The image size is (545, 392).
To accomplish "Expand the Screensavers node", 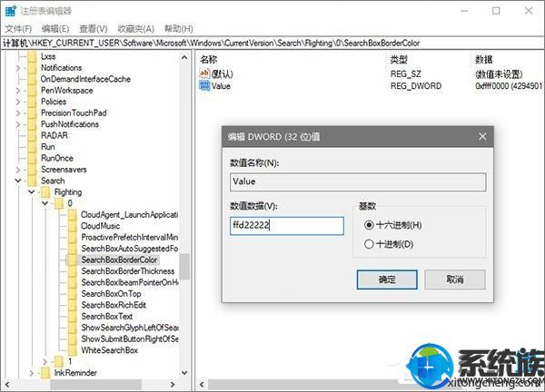I will (18, 170).
